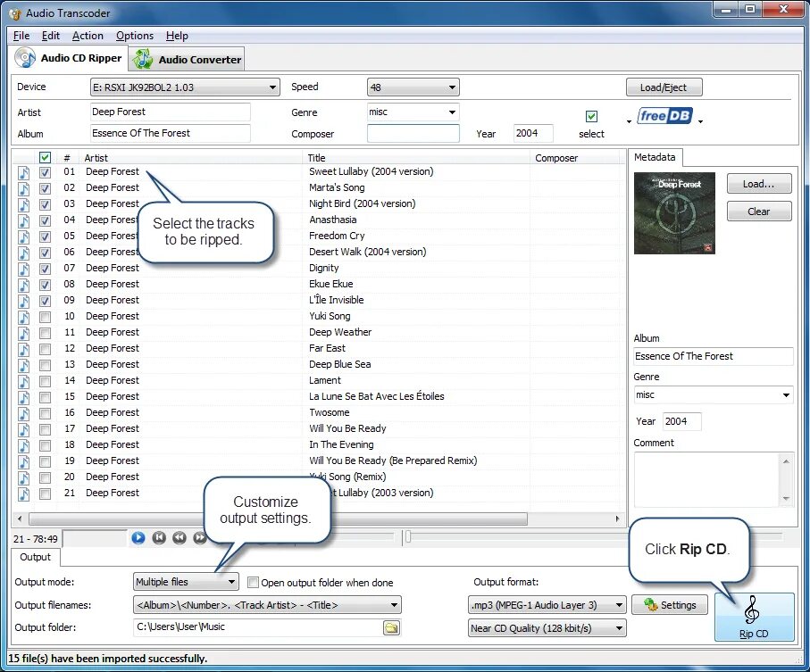This screenshot has height=672, width=810.
Task: Open the Device drive dropdown
Action: point(185,87)
